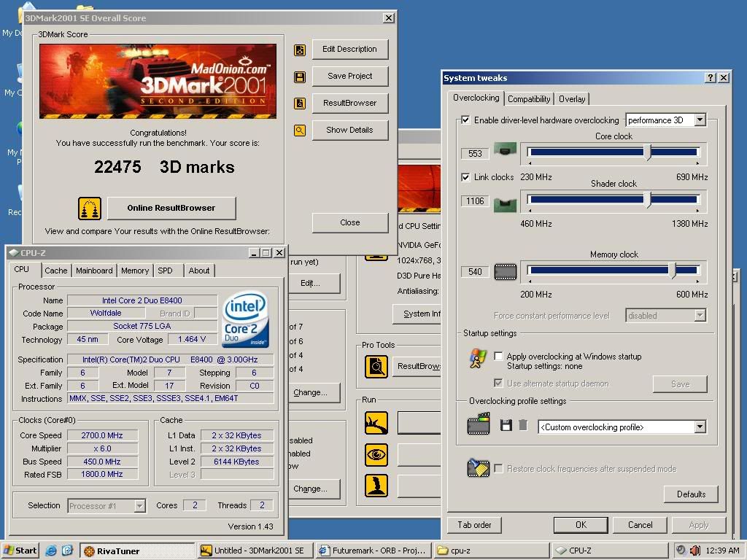The image size is (747, 560).
Task: Open the Cache tab in CPU-Z
Action: [55, 271]
